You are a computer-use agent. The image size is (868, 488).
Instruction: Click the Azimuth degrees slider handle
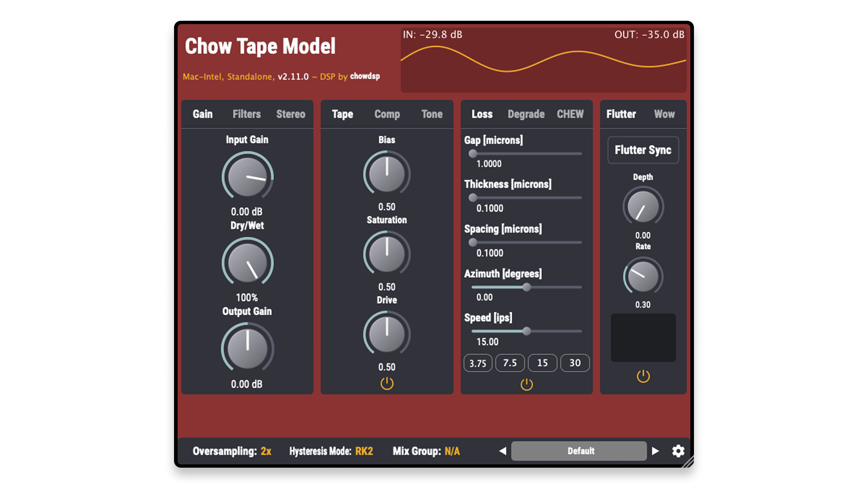(527, 287)
